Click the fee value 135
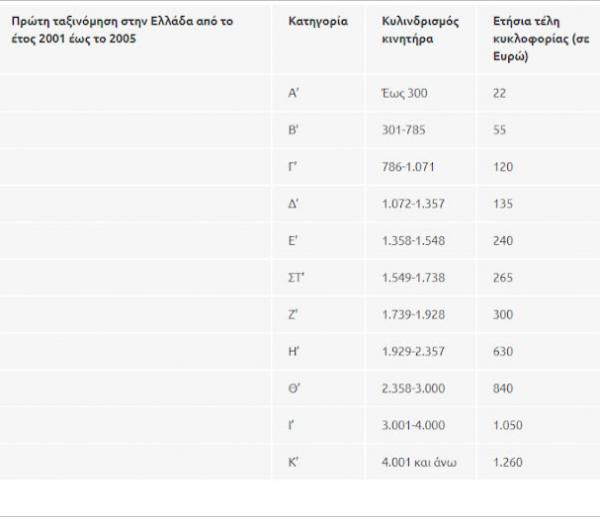This screenshot has height=518, width=600. [503, 204]
